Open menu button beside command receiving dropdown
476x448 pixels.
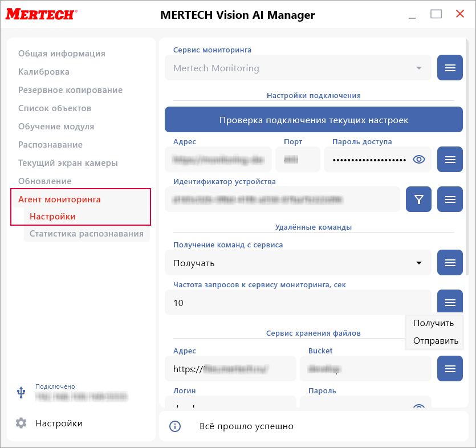tap(450, 263)
